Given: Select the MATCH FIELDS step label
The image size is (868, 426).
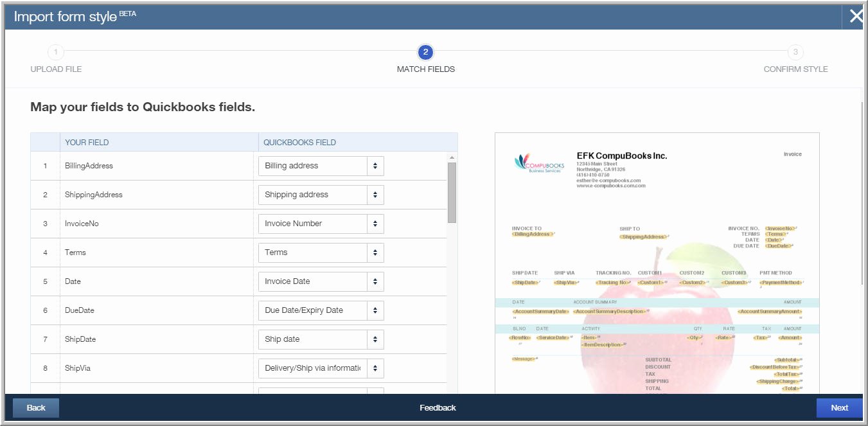Looking at the screenshot, I should [x=426, y=69].
